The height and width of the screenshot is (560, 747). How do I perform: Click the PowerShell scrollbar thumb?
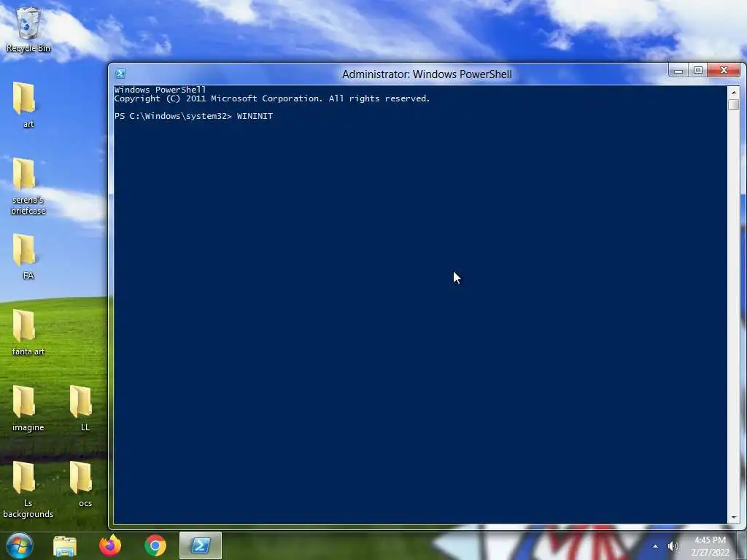point(734,104)
